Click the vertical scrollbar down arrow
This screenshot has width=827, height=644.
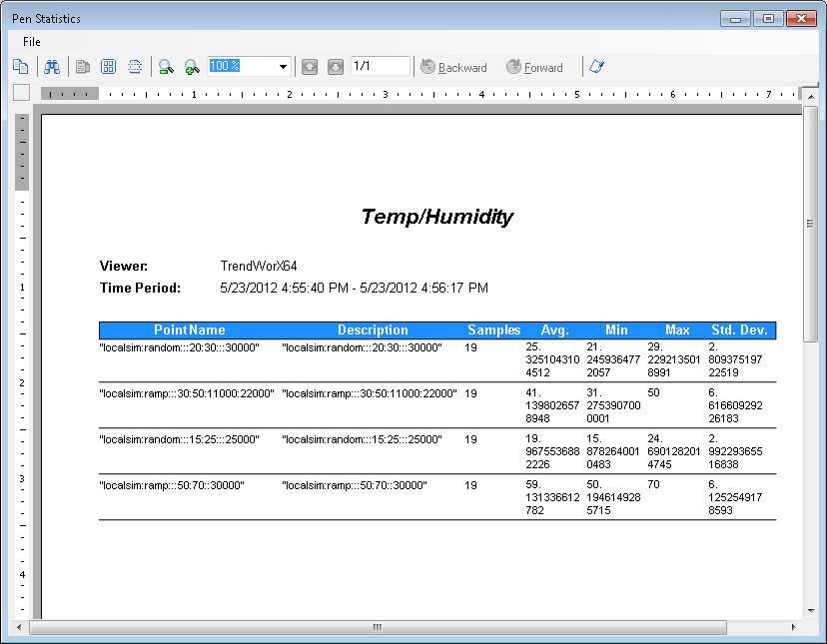tap(810, 610)
